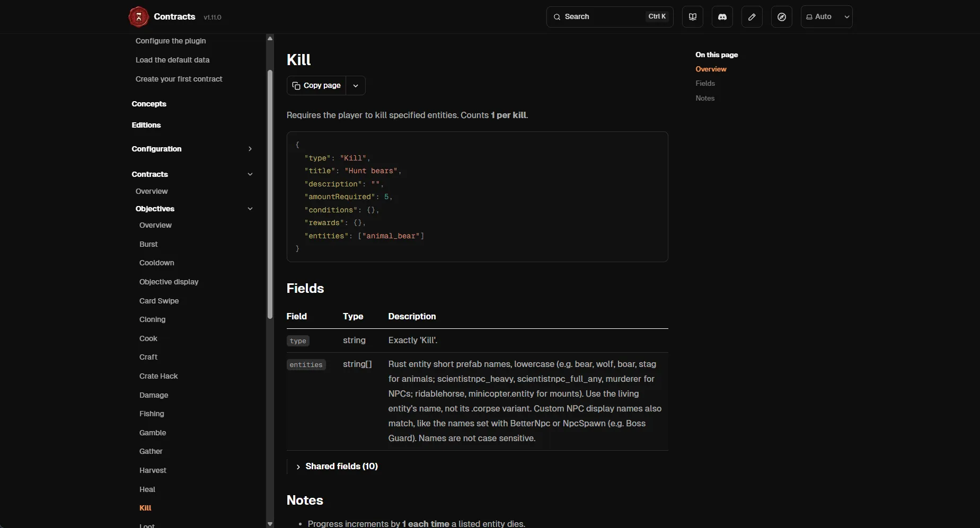Image resolution: width=980 pixels, height=528 pixels.
Task: Open Configure the plugin page
Action: tap(171, 41)
